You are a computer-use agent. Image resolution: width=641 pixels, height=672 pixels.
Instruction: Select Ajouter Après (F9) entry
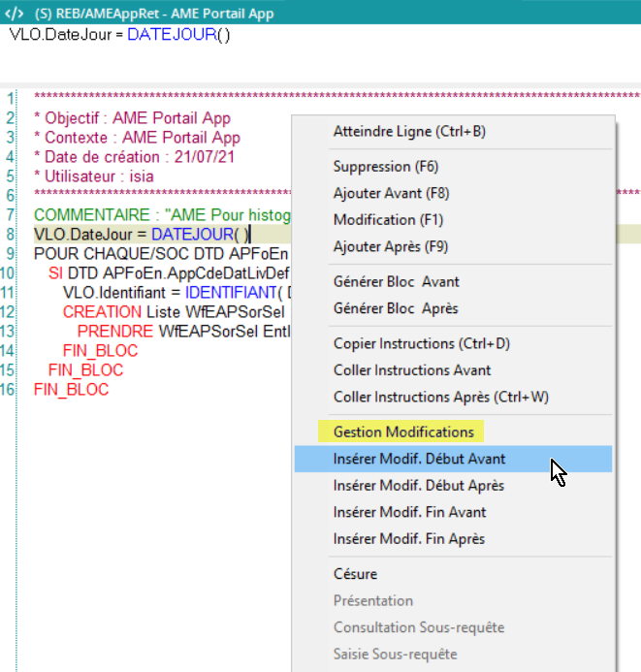click(391, 246)
